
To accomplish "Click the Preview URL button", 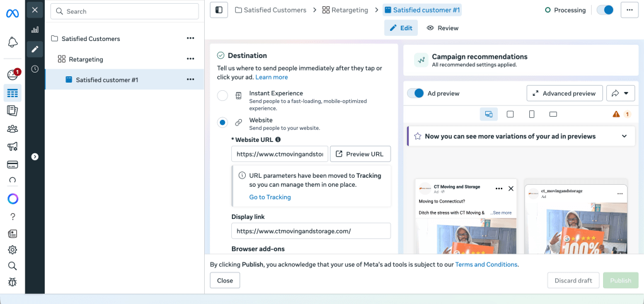I will click(x=360, y=154).
